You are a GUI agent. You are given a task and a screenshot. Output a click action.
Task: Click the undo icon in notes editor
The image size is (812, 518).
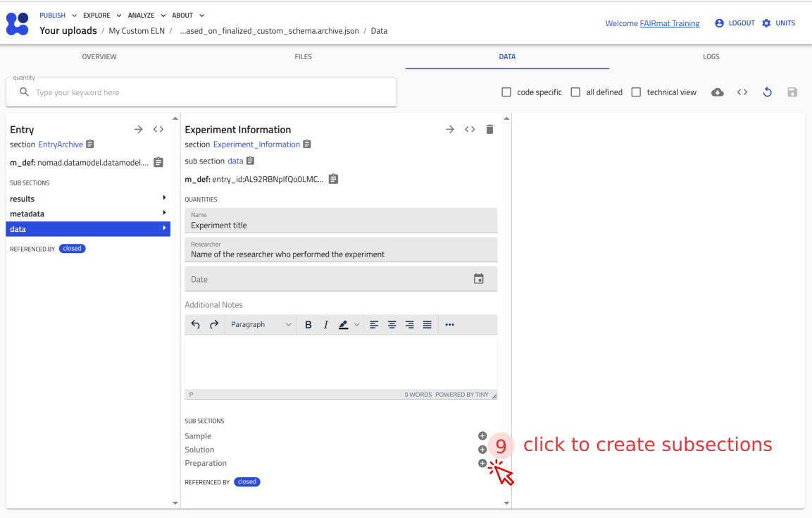pyautogui.click(x=196, y=324)
